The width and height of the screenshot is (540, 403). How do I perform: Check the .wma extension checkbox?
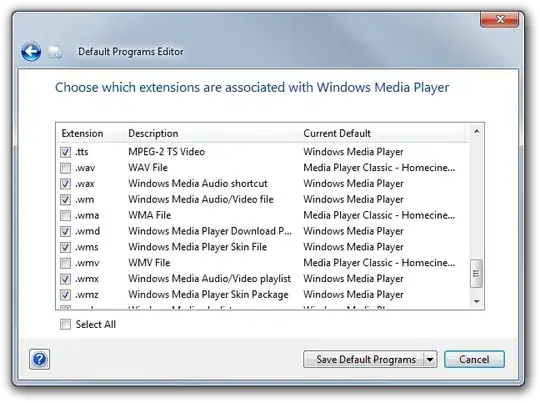[65, 215]
